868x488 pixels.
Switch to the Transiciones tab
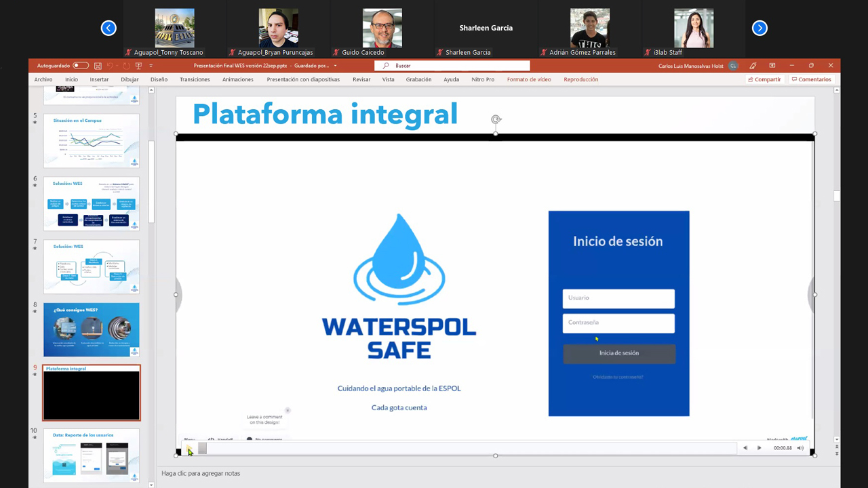point(195,79)
